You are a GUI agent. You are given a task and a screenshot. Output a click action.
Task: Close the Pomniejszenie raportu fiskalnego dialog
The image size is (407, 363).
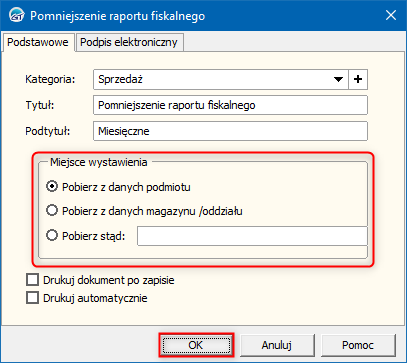(x=391, y=15)
